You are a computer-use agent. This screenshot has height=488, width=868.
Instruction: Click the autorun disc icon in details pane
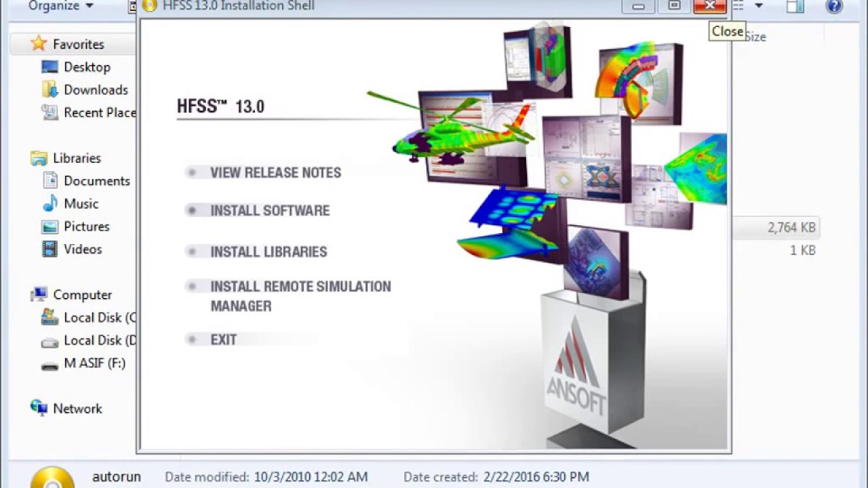click(52, 477)
